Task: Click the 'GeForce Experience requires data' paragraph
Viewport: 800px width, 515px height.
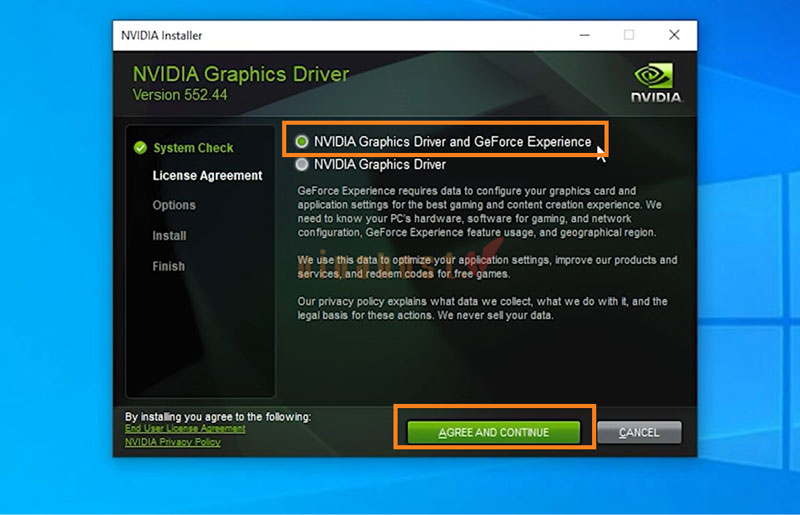Action: [x=480, y=212]
